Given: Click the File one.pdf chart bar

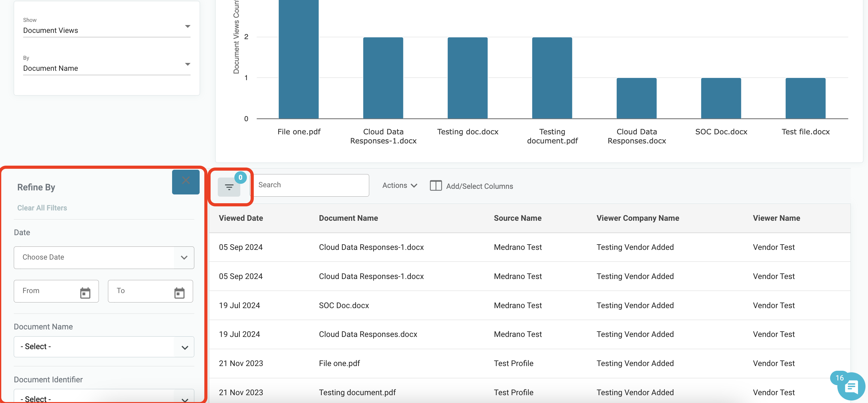Looking at the screenshot, I should (299, 59).
